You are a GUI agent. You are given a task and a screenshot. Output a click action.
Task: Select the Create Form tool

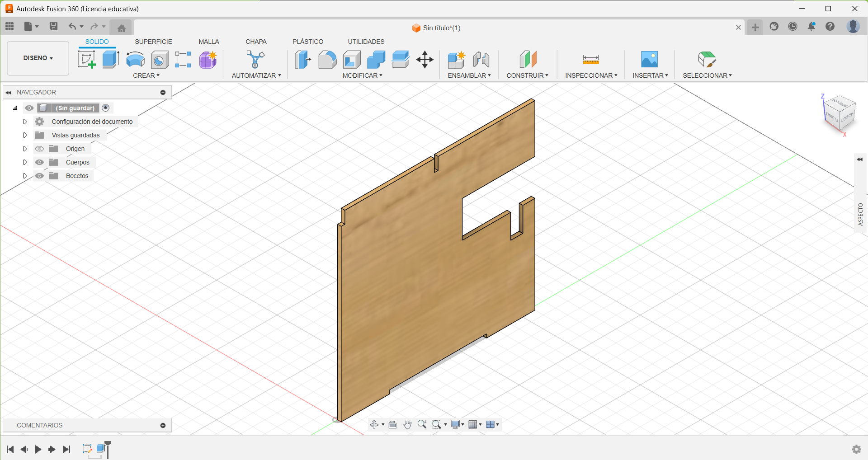point(208,60)
